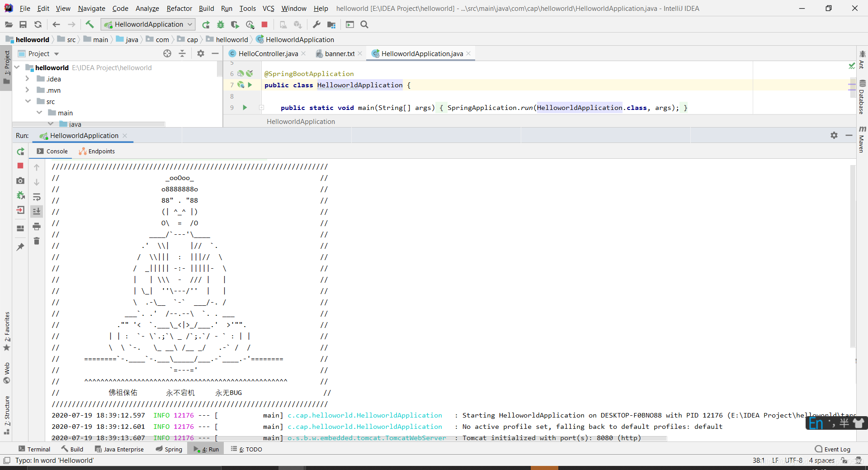Collapse all nodes in Project panel
This screenshot has width=868, height=470.
coord(182,53)
